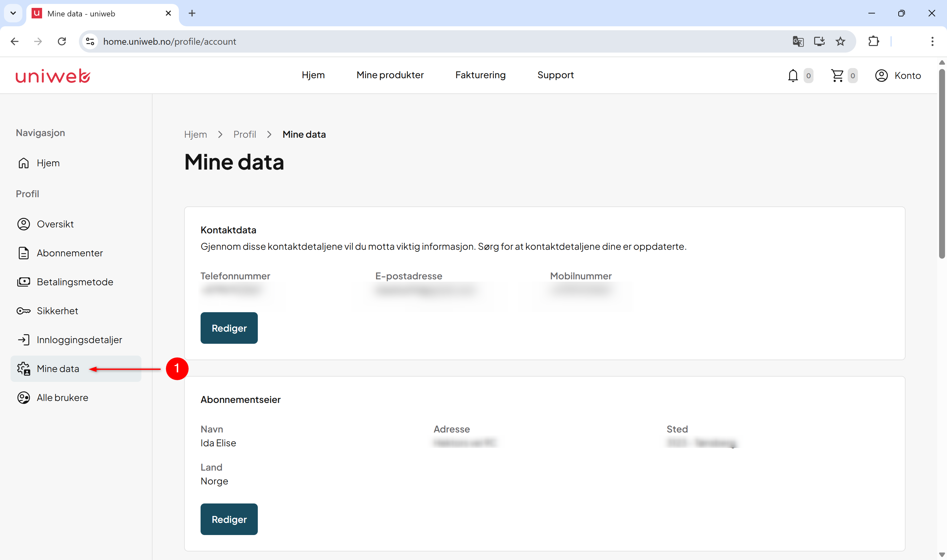This screenshot has height=560, width=947.
Task: Select the Mine data - uniweb tab
Action: coord(102,14)
